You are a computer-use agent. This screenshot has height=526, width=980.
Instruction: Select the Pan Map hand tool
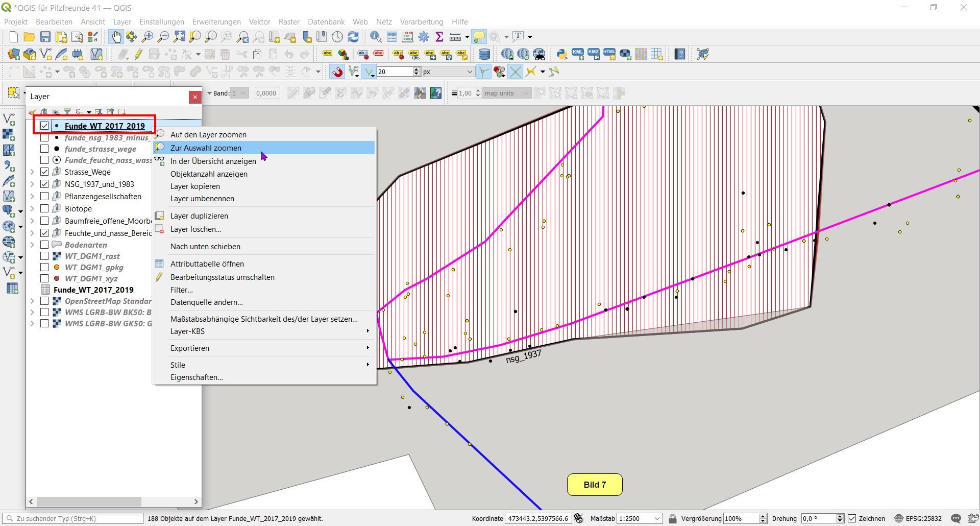116,37
